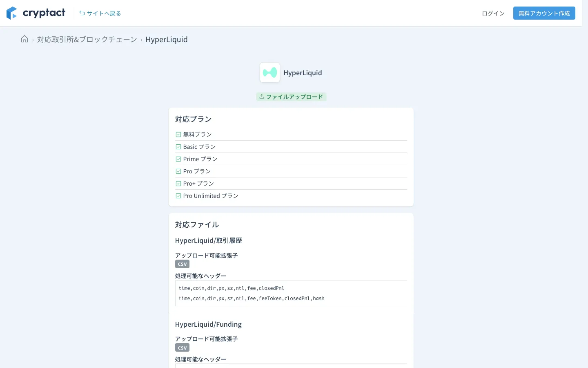This screenshot has height=368, width=588.
Task: Go back via サイトへ戻る link
Action: tap(100, 13)
